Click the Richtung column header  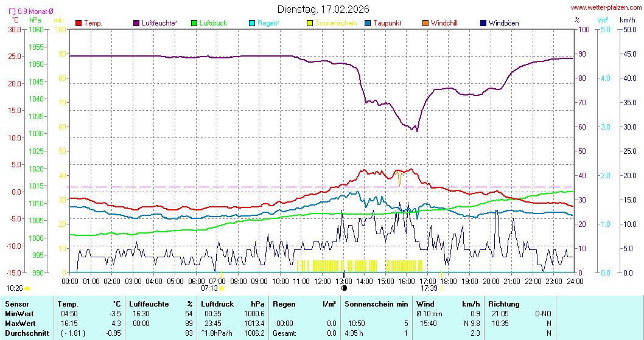[503, 304]
